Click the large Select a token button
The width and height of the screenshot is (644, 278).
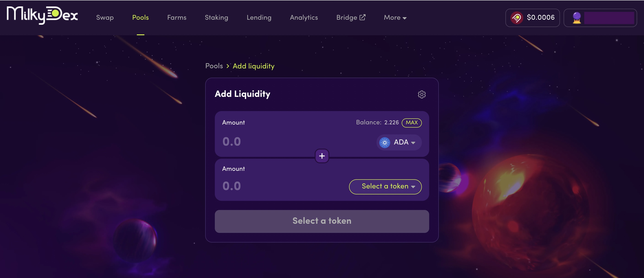pyautogui.click(x=322, y=221)
